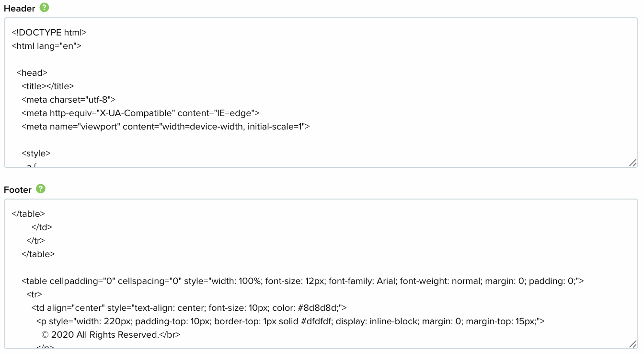The height and width of the screenshot is (354, 644).
Task: Place cursor on DOCTYPE html line
Action: (49, 33)
